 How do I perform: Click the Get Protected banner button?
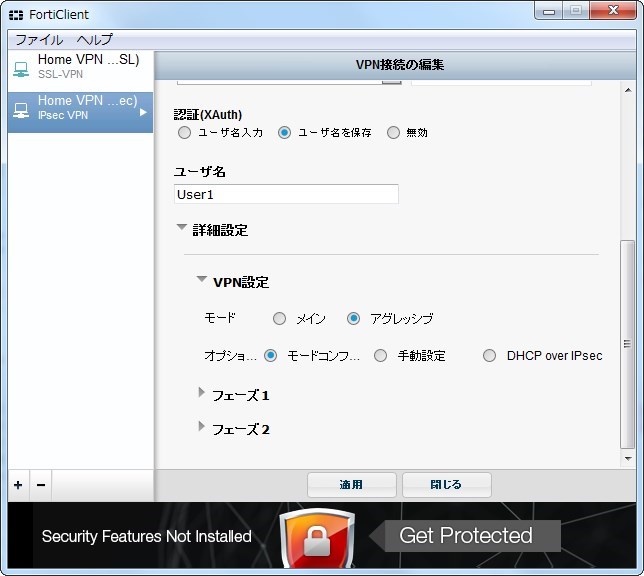click(x=465, y=536)
